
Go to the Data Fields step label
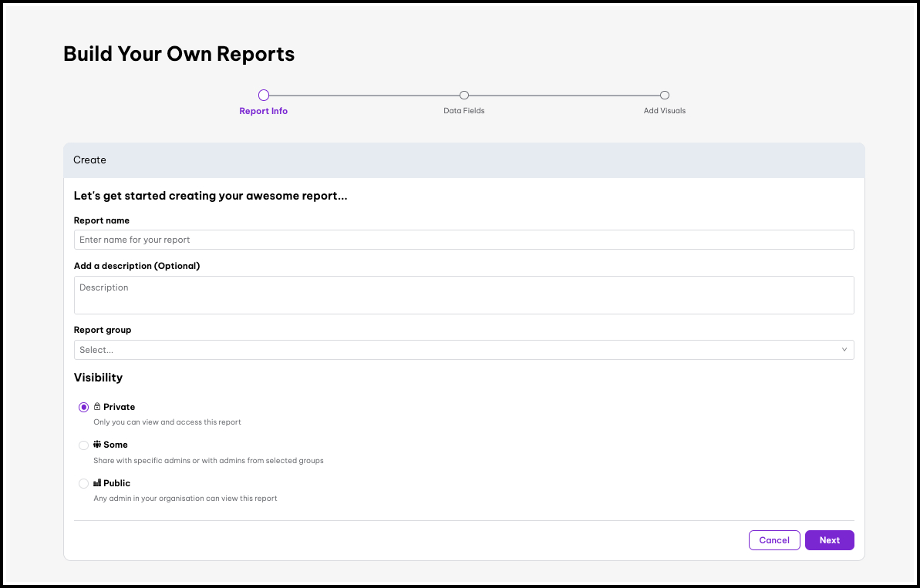point(464,111)
